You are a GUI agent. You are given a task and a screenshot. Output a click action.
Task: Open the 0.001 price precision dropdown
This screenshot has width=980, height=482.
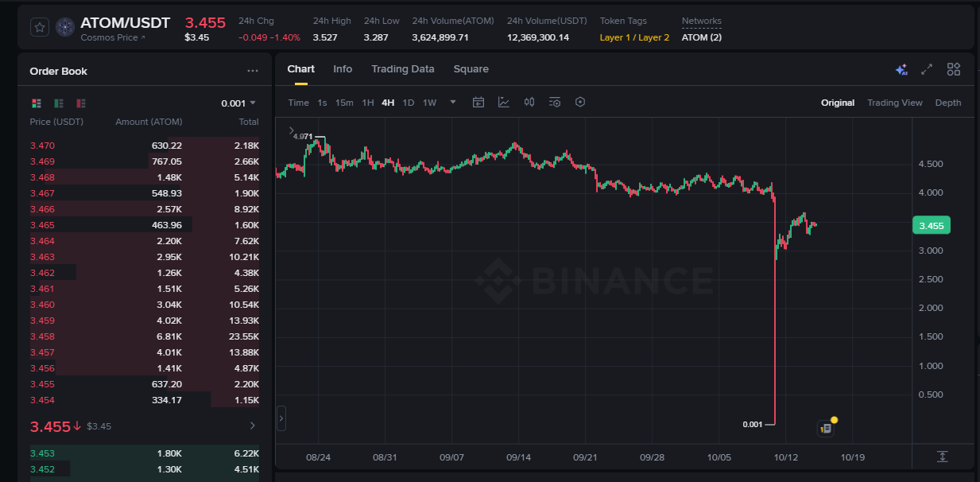click(x=238, y=103)
